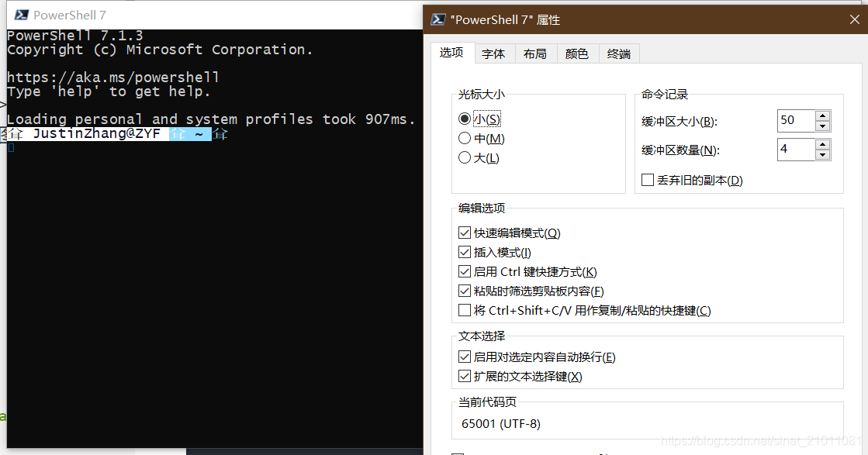Screen dimensions: 868x455
Task: Select 中(M) cursor size
Action: coord(465,138)
